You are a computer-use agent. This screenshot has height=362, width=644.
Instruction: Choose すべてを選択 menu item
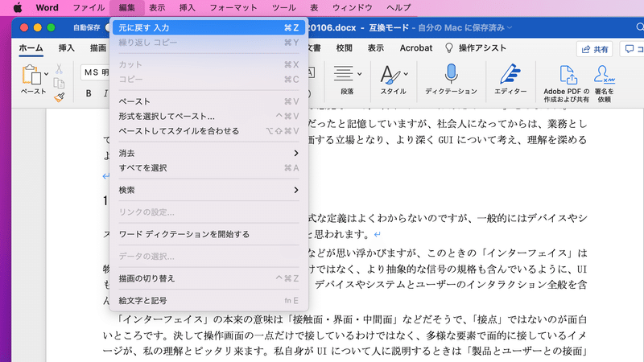(208, 168)
